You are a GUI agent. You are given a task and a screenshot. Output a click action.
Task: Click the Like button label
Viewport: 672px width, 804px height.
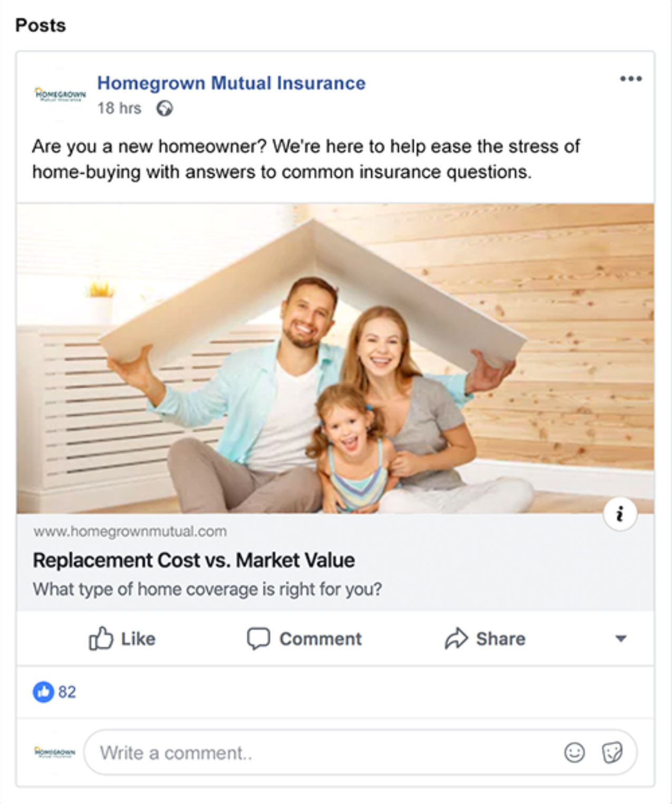click(x=138, y=639)
